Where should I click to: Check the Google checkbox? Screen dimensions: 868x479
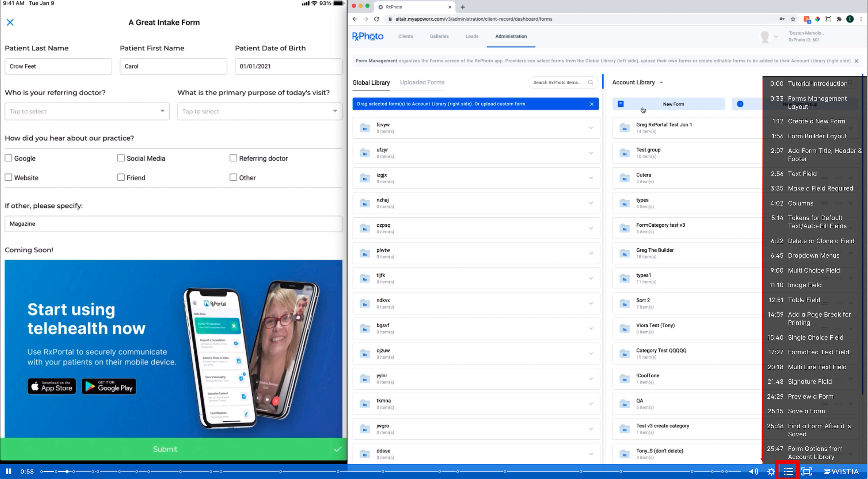pos(8,158)
